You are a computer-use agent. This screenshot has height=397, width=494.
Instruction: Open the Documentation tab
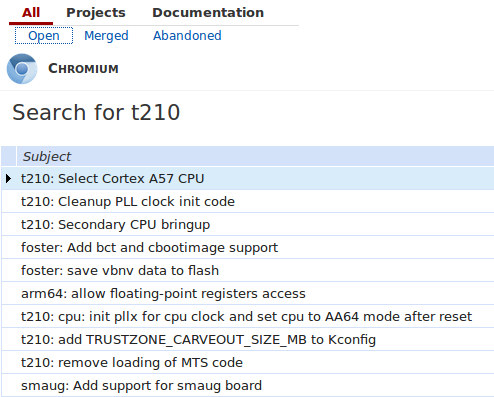click(x=208, y=13)
